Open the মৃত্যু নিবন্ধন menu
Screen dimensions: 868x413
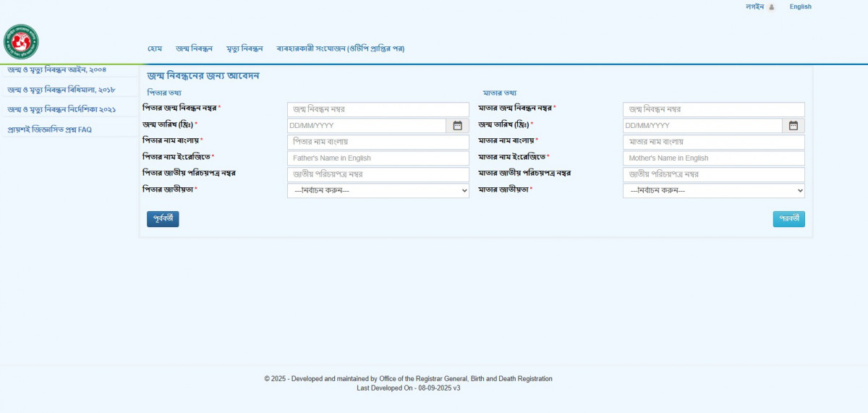coord(244,48)
